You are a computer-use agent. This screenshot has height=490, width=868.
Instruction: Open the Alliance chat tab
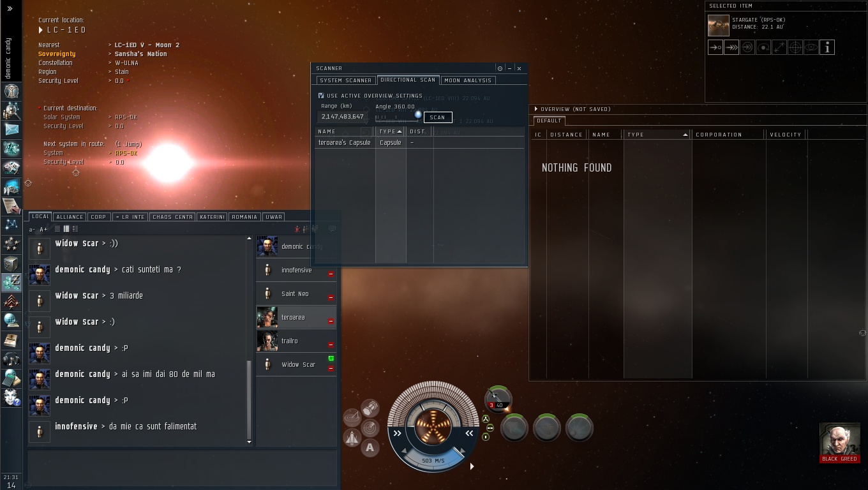(70, 217)
